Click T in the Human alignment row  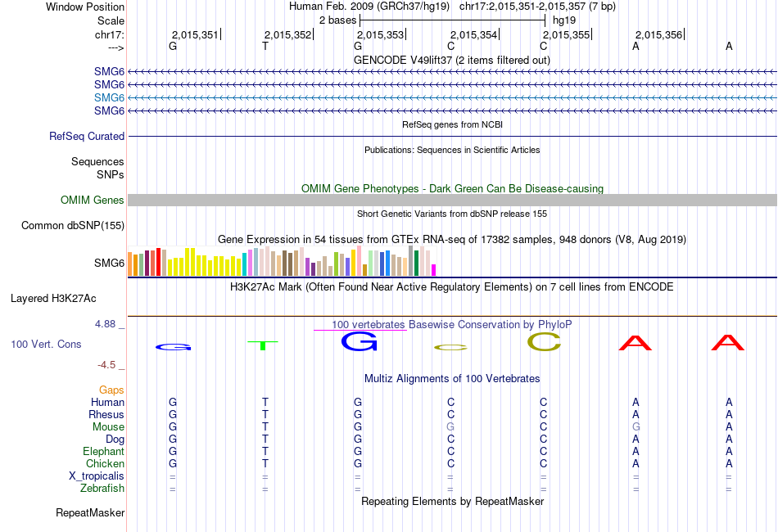pos(265,402)
